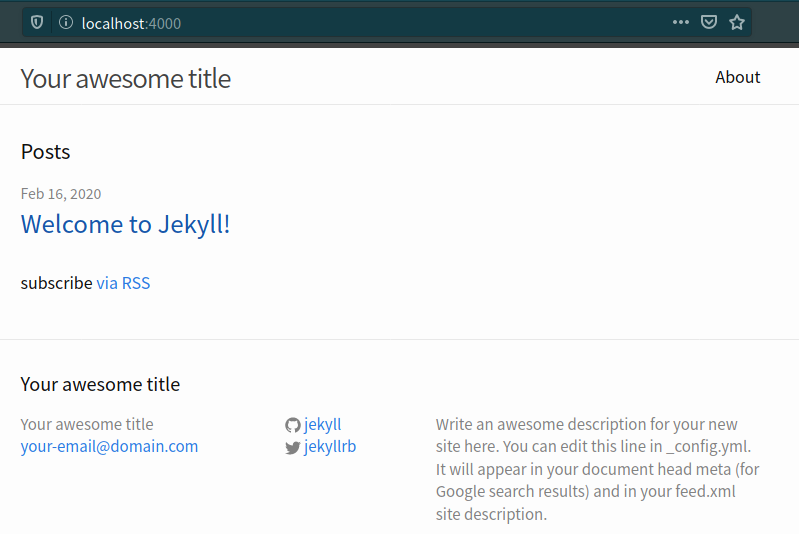Open the About page from navigation
This screenshot has height=534, width=799.
click(x=738, y=77)
